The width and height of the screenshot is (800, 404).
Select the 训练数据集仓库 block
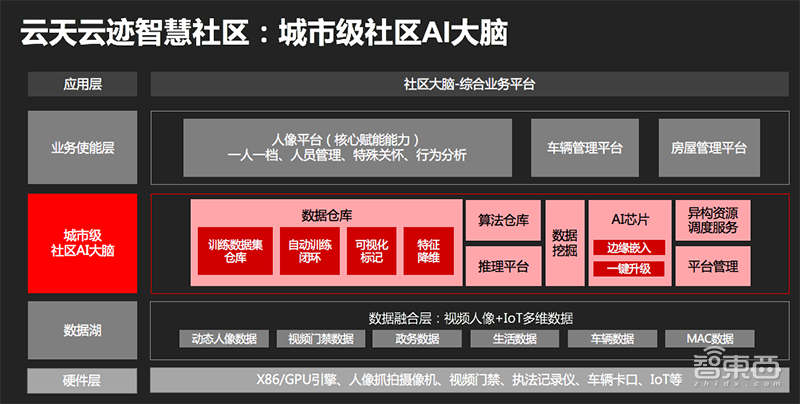click(x=235, y=251)
